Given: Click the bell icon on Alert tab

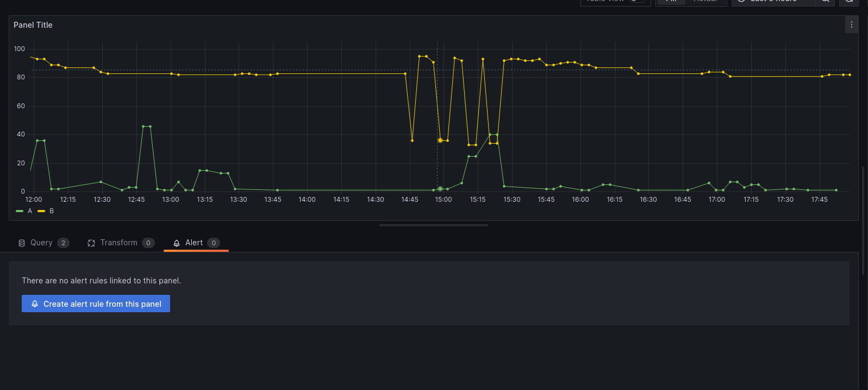Looking at the screenshot, I should (177, 243).
